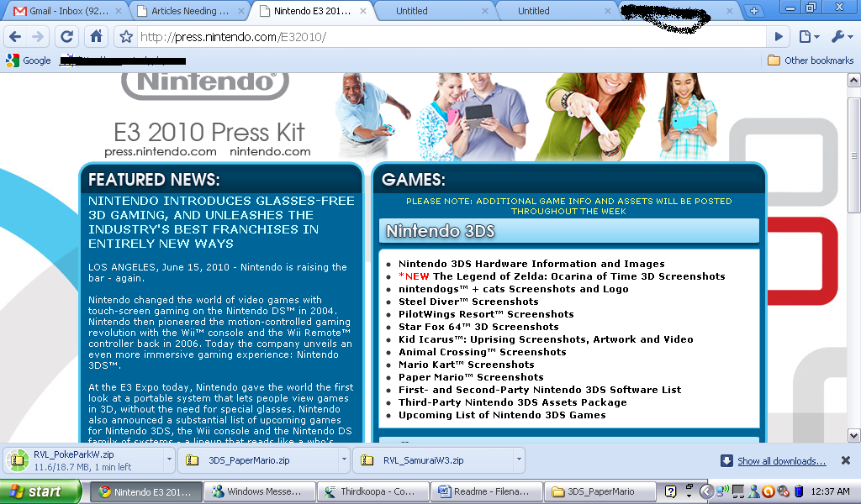This screenshot has height=504, width=861.
Task: Reload the current page
Action: (x=67, y=37)
